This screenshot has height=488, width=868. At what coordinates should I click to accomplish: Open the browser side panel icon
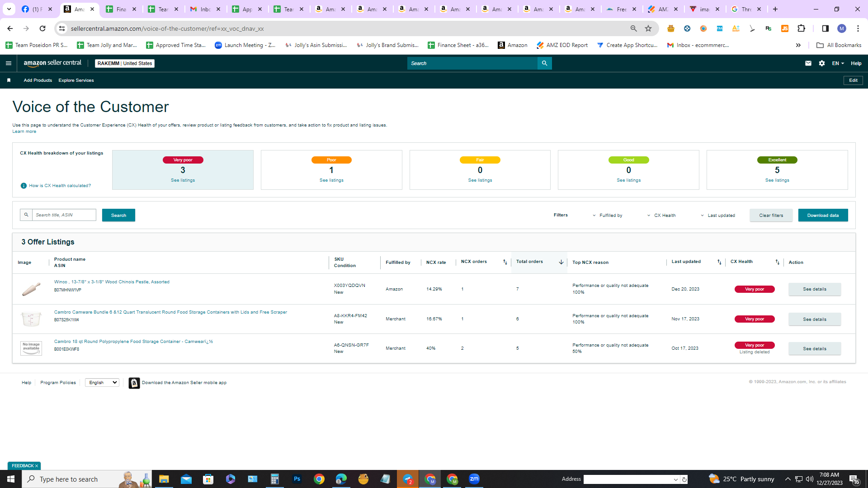coord(825,28)
